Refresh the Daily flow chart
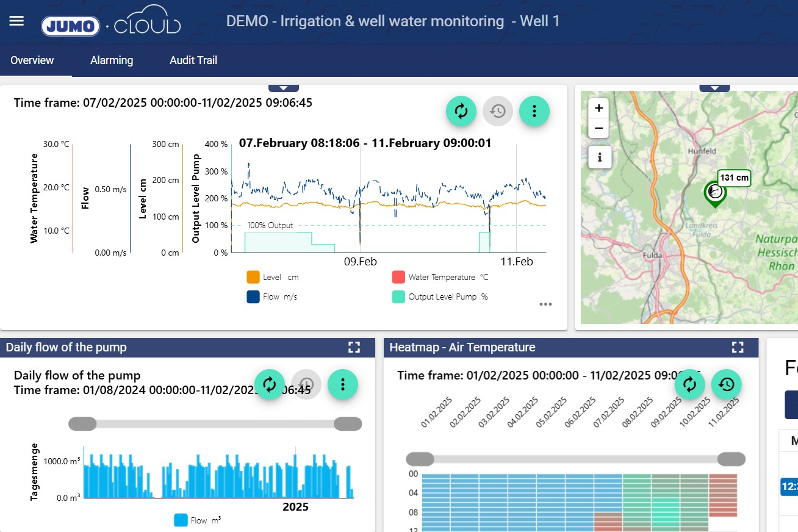Screen dimensions: 798x532 (x=269, y=384)
